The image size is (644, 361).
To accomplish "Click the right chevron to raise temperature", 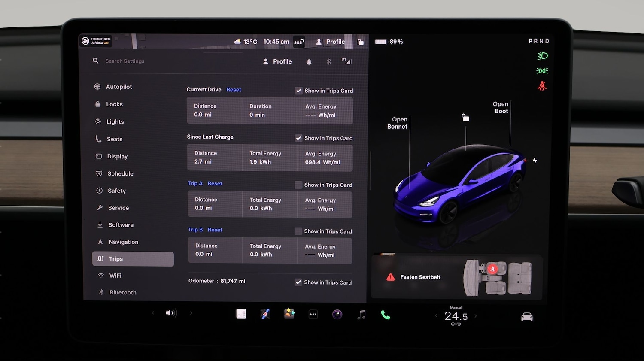I will pyautogui.click(x=475, y=316).
